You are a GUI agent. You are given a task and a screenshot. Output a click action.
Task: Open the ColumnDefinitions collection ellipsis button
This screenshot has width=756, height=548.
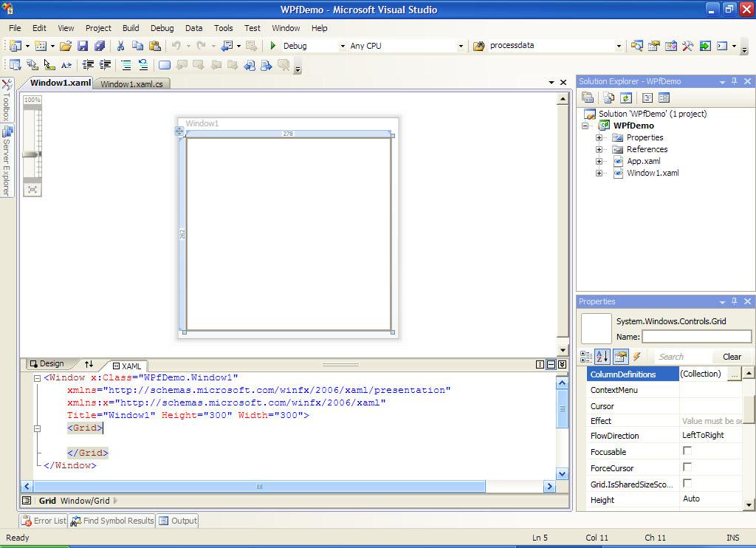(733, 374)
